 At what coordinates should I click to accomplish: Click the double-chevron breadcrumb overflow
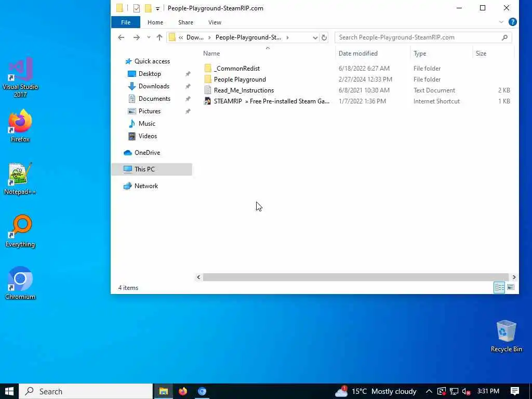(181, 37)
